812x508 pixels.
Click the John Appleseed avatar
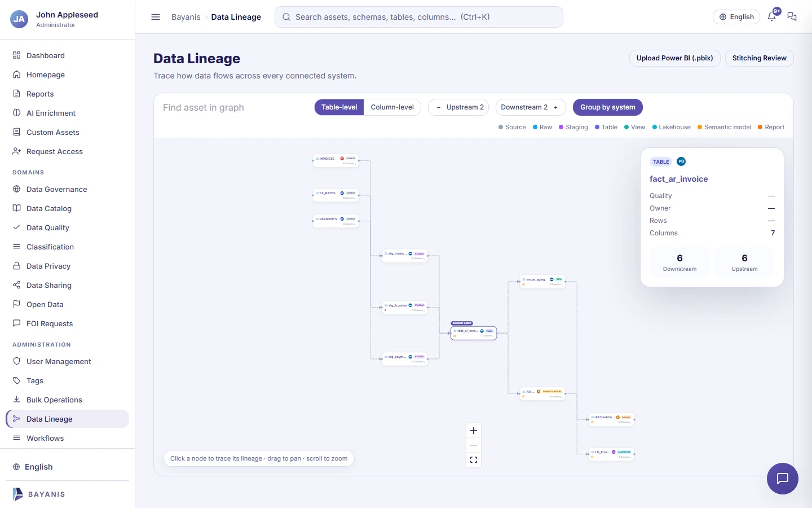coord(19,19)
